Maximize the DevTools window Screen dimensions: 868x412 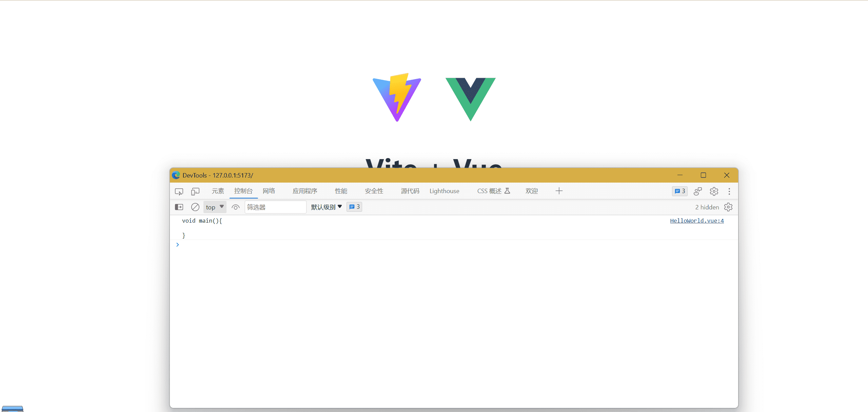pyautogui.click(x=703, y=175)
